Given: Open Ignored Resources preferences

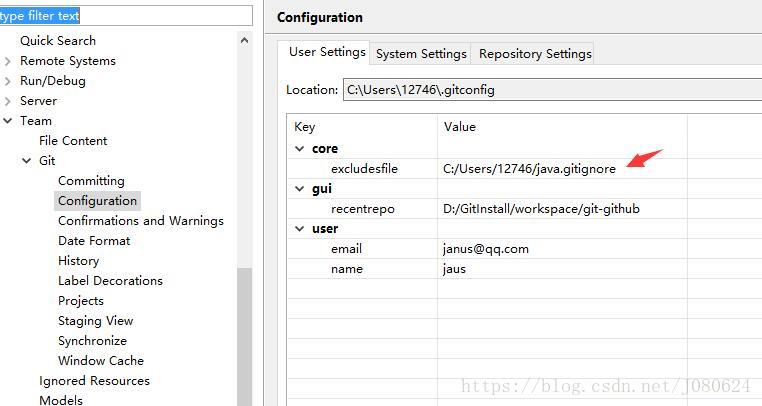Looking at the screenshot, I should (x=94, y=381).
